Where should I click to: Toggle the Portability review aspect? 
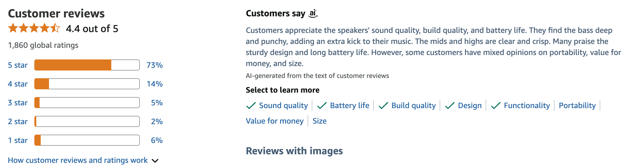click(577, 105)
